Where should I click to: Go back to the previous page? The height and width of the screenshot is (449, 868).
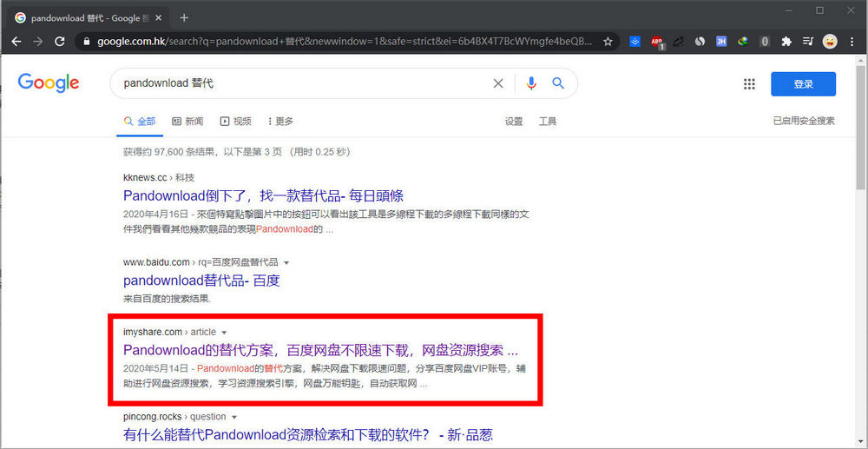[x=16, y=42]
